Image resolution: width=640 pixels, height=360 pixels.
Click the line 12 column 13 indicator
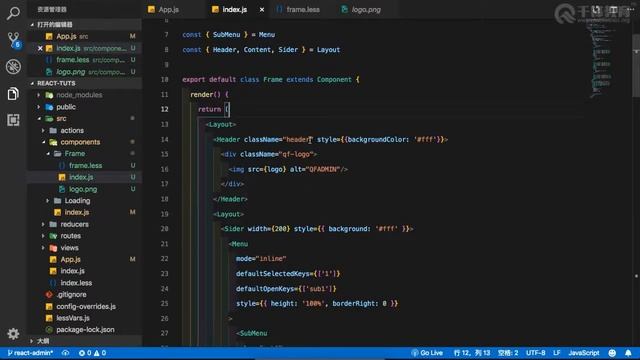pyautogui.click(x=472, y=353)
